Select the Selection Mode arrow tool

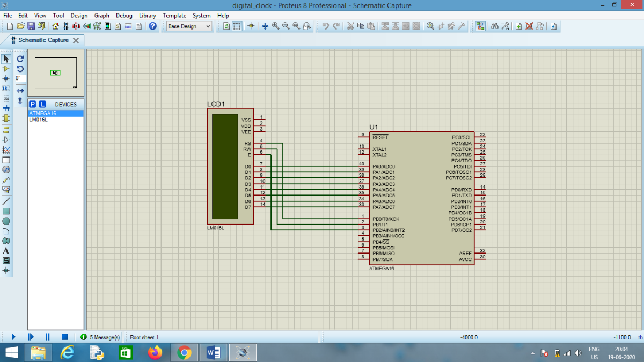[x=6, y=59]
